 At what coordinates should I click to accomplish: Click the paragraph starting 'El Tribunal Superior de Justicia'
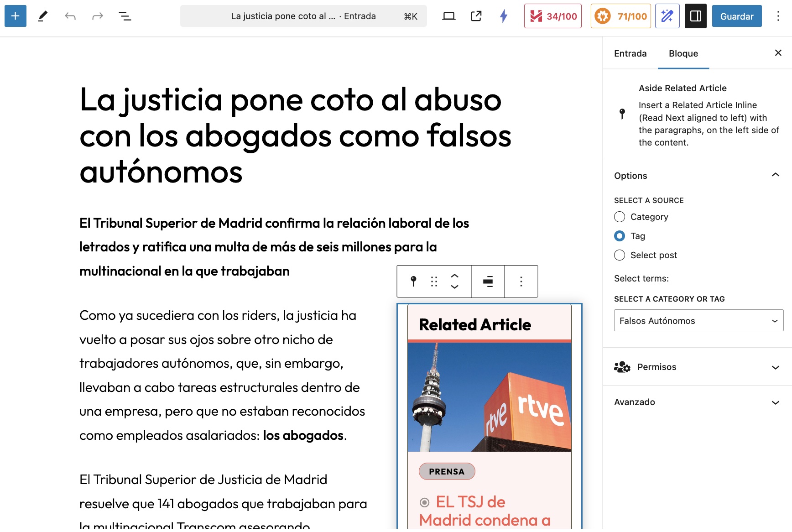(x=223, y=504)
